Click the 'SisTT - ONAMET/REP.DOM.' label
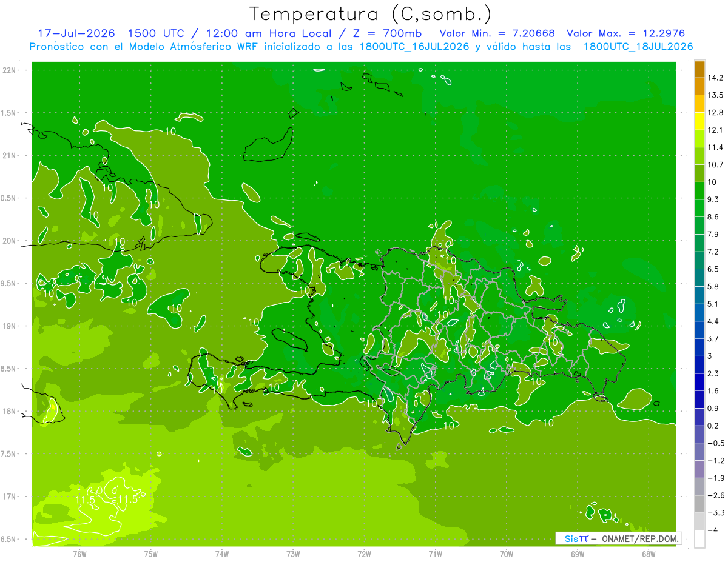 click(x=618, y=538)
